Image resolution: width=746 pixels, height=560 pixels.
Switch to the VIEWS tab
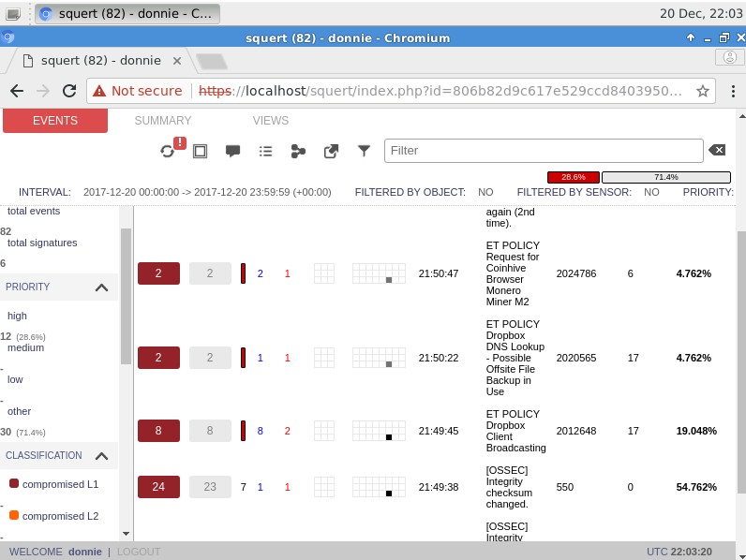click(270, 121)
